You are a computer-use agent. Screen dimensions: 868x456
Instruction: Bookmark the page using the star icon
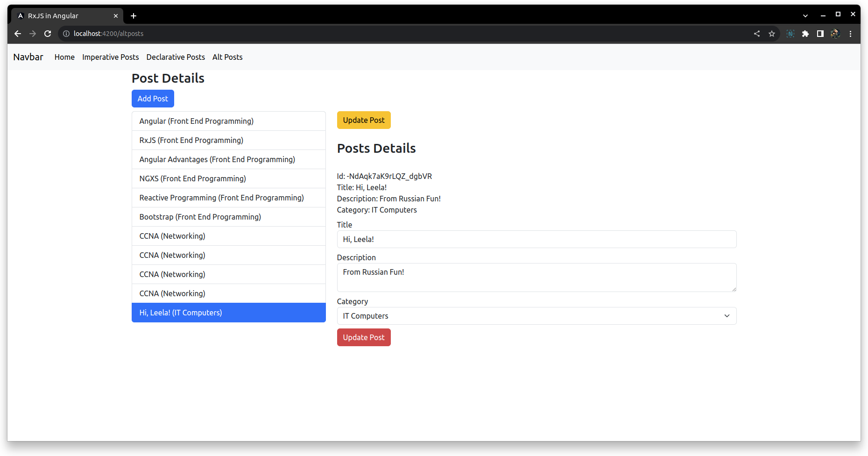771,34
